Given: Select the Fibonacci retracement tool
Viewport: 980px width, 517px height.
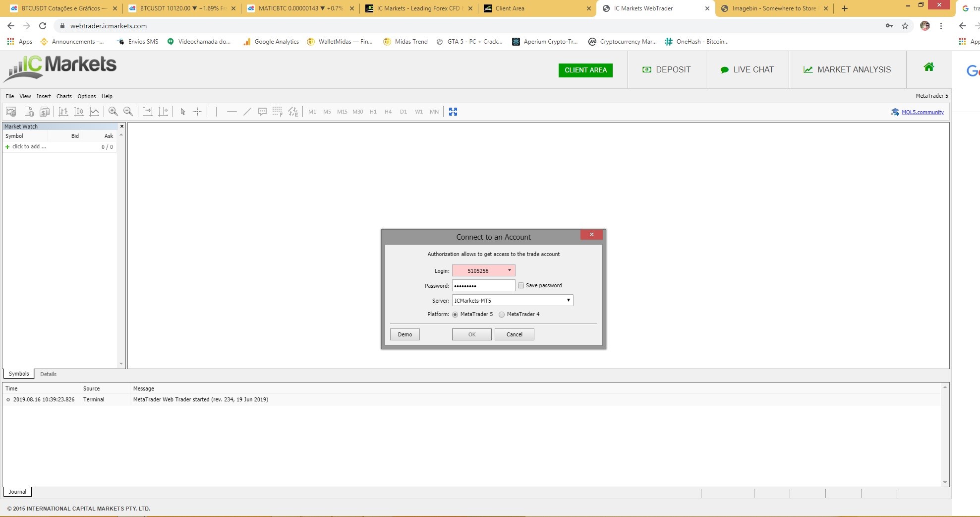Looking at the screenshot, I should tap(277, 112).
